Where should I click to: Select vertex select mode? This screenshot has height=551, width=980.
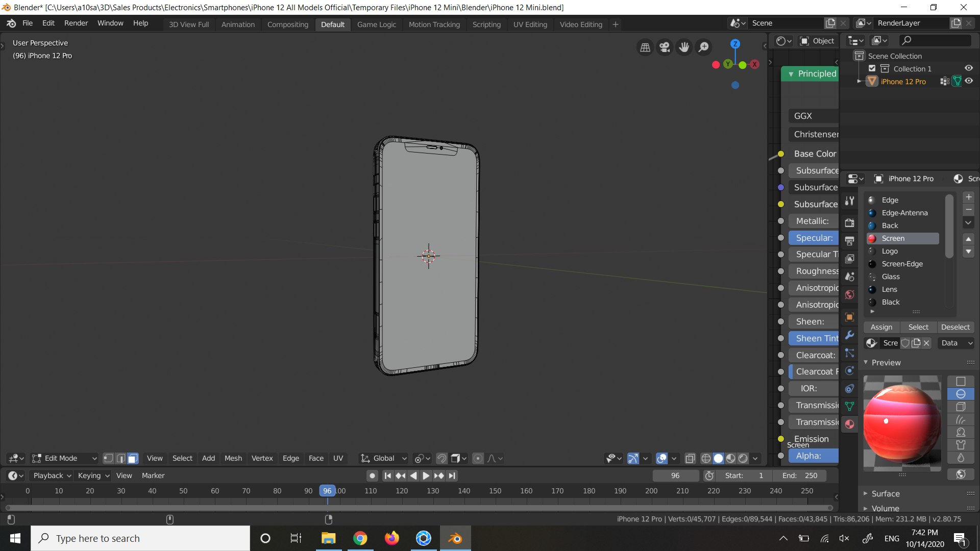[108, 458]
